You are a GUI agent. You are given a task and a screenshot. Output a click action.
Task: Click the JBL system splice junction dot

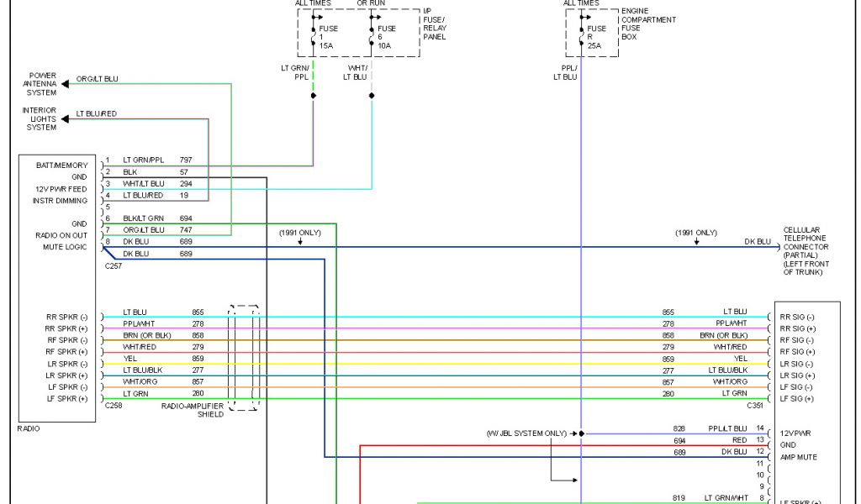click(x=581, y=433)
